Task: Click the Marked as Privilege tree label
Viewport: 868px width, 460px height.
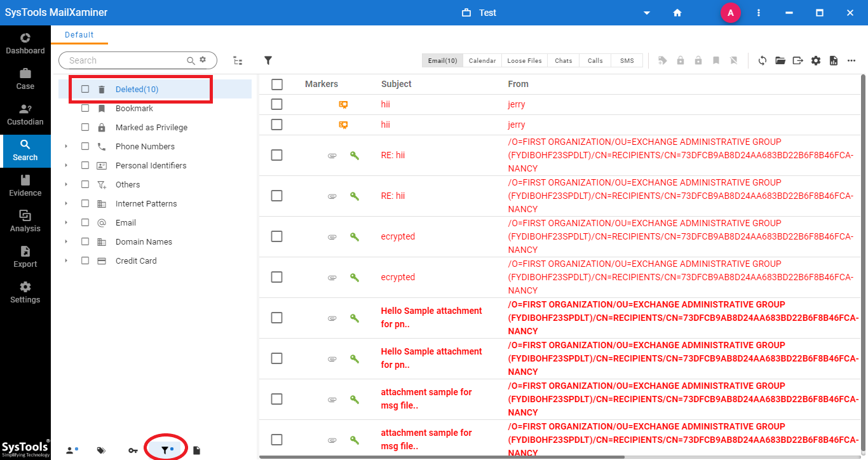Action: point(151,128)
